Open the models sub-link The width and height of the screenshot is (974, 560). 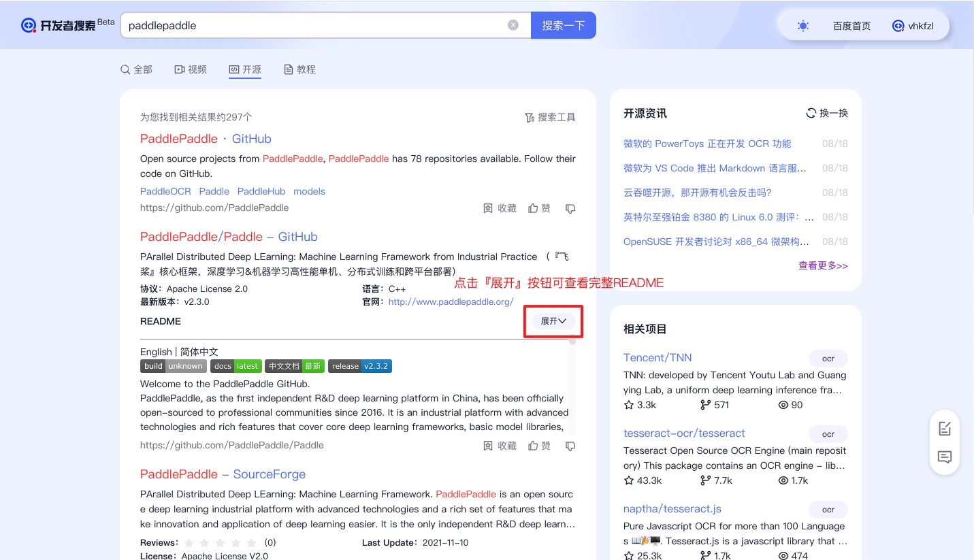310,191
